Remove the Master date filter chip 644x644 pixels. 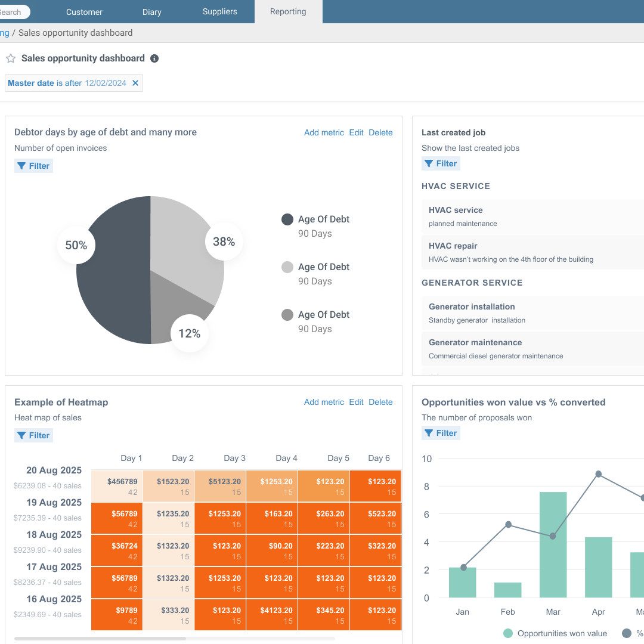pyautogui.click(x=135, y=83)
